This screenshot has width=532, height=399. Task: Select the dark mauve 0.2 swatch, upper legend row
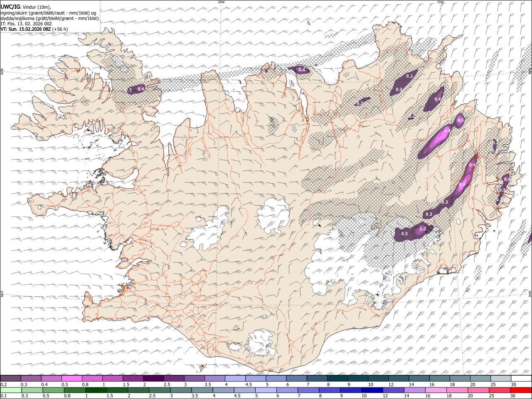point(11,379)
